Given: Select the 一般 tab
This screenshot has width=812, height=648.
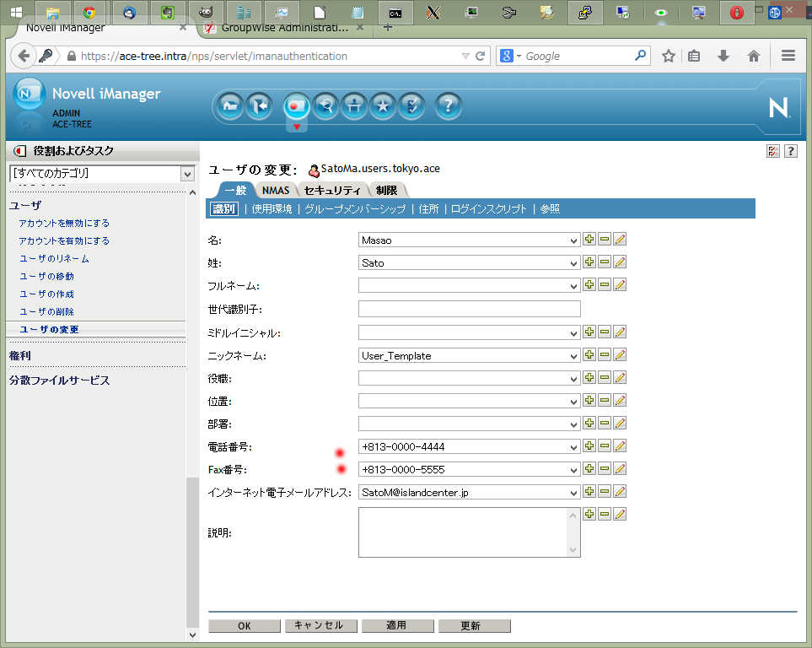Looking at the screenshot, I should coord(235,190).
